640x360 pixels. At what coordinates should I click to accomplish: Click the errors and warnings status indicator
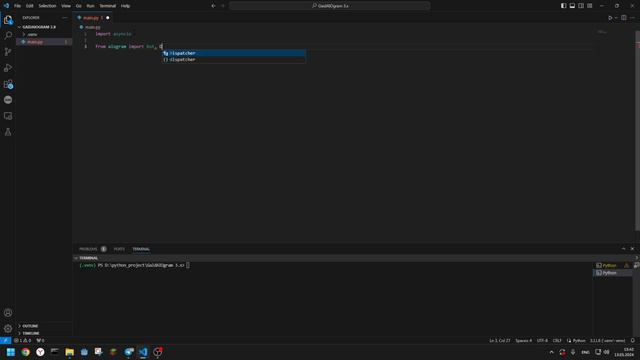point(22,340)
